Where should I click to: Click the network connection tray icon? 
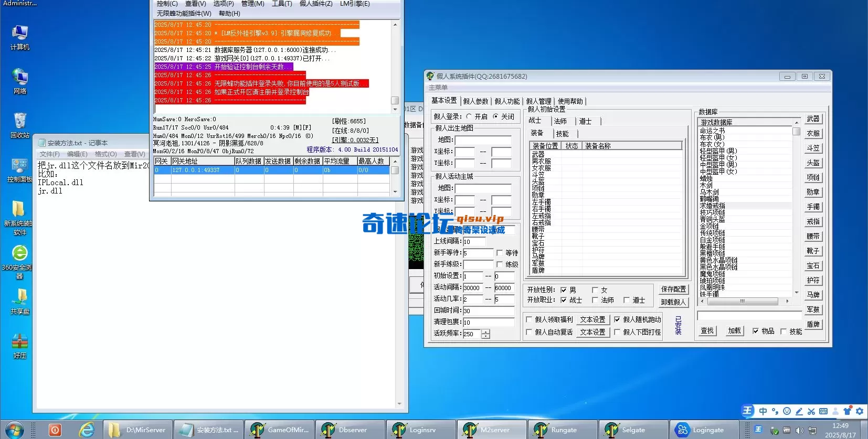coord(812,430)
